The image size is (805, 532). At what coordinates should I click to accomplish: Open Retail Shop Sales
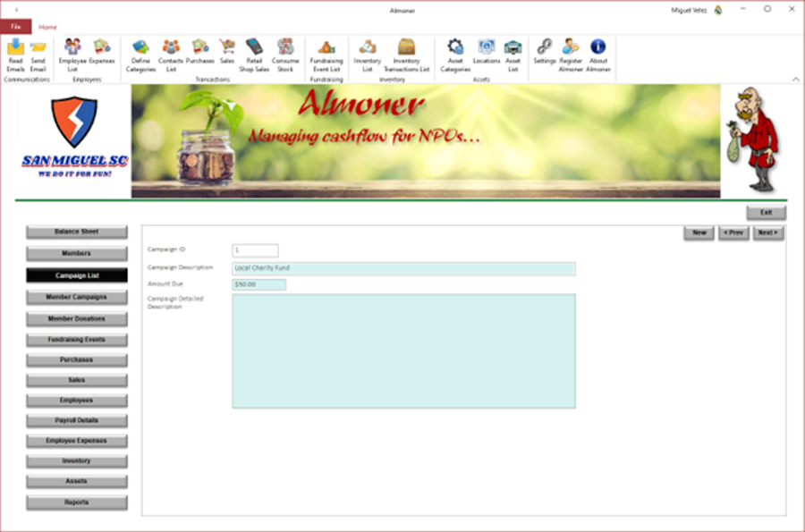[x=254, y=55]
